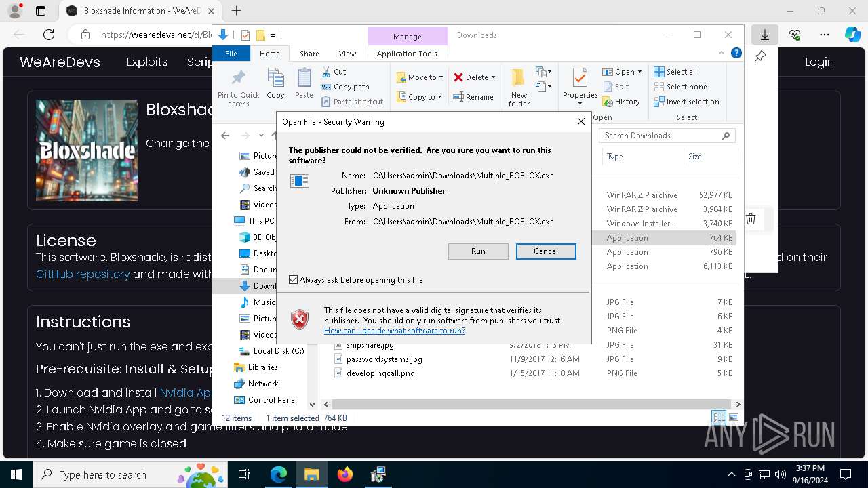Select This PC in navigation pane
Screen dimensions: 868x488
coord(254,221)
